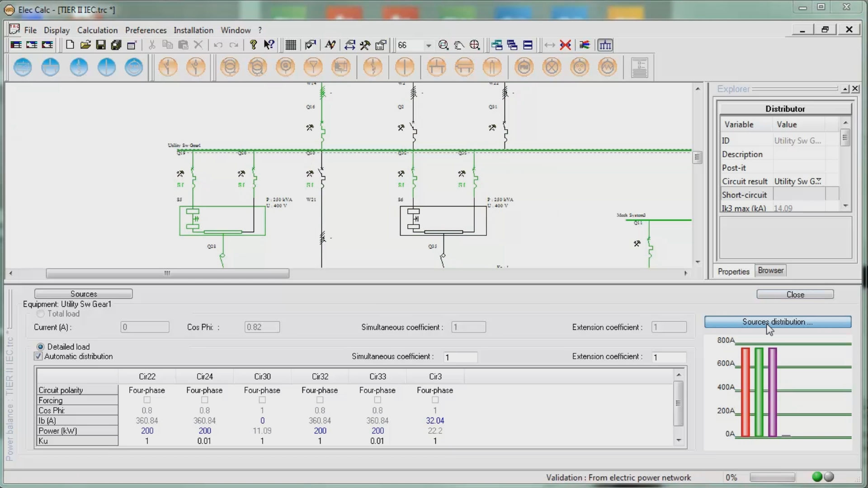Image resolution: width=868 pixels, height=488 pixels.
Task: Save the project with the floppy icon
Action: pyautogui.click(x=101, y=45)
